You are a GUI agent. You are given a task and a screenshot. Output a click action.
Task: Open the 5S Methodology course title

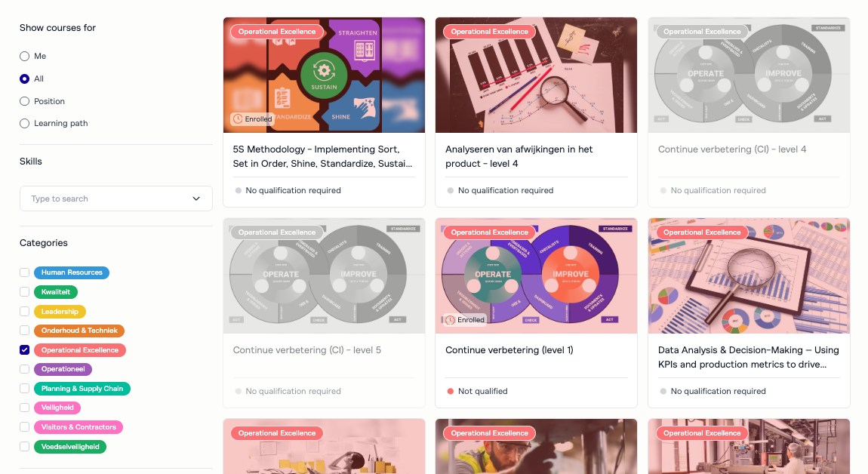coord(323,156)
